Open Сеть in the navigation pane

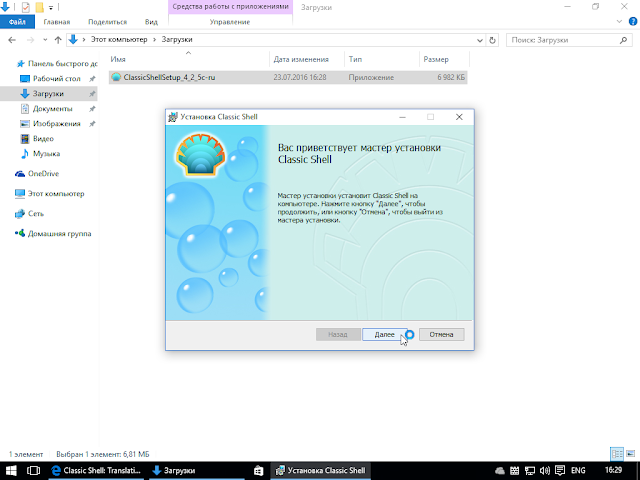click(29, 214)
